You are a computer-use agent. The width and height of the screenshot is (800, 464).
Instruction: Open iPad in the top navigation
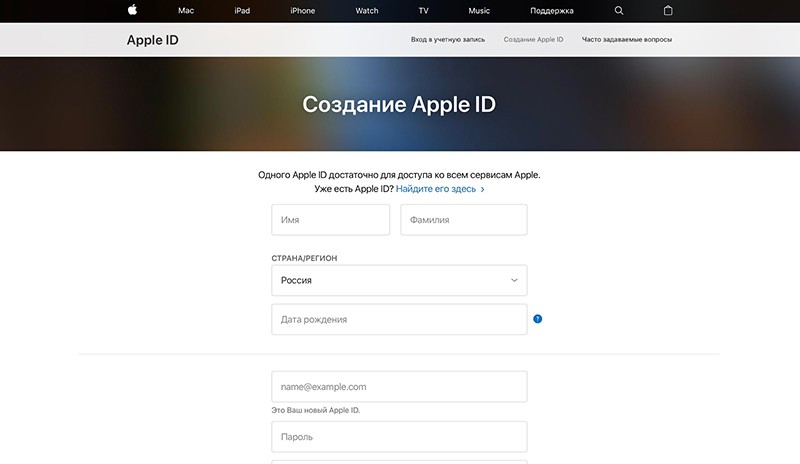point(242,11)
